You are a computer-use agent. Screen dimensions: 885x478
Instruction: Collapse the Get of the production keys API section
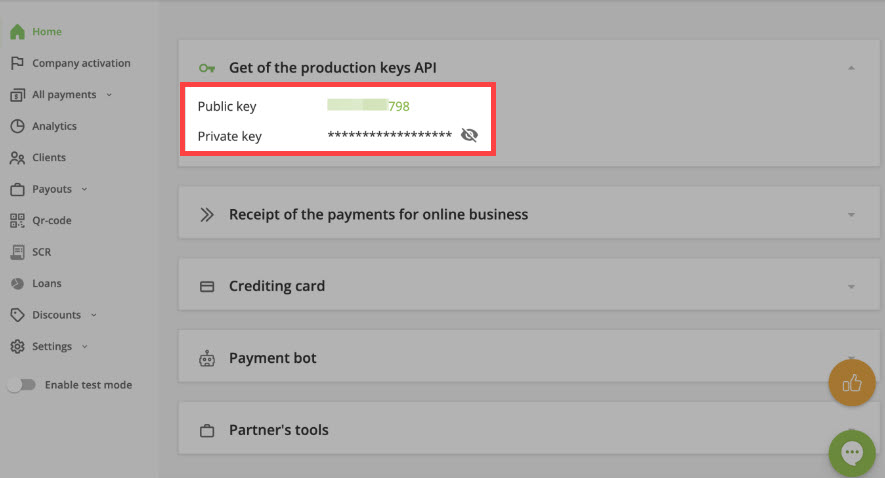coord(851,68)
